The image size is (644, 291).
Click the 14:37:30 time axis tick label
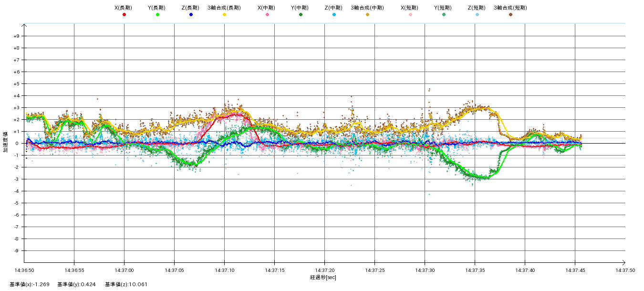tap(425, 270)
